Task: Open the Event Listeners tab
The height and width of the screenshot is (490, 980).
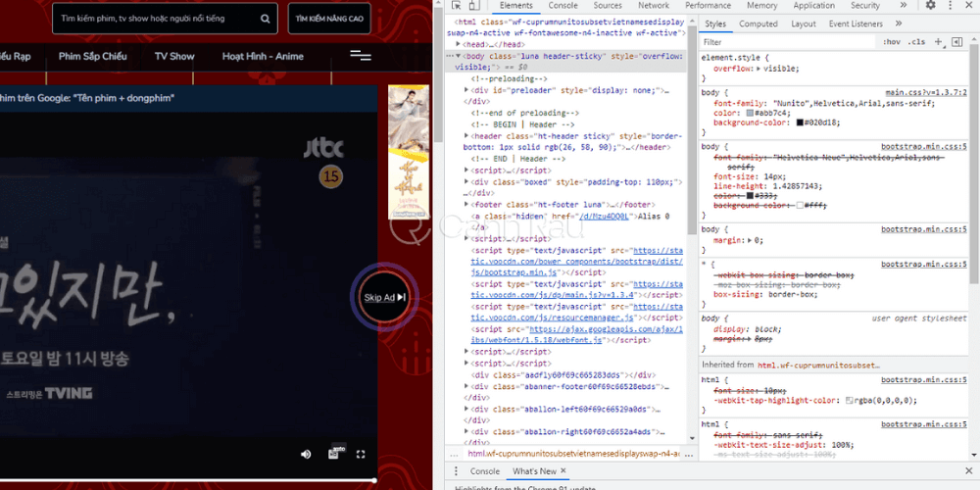Action: [856, 24]
